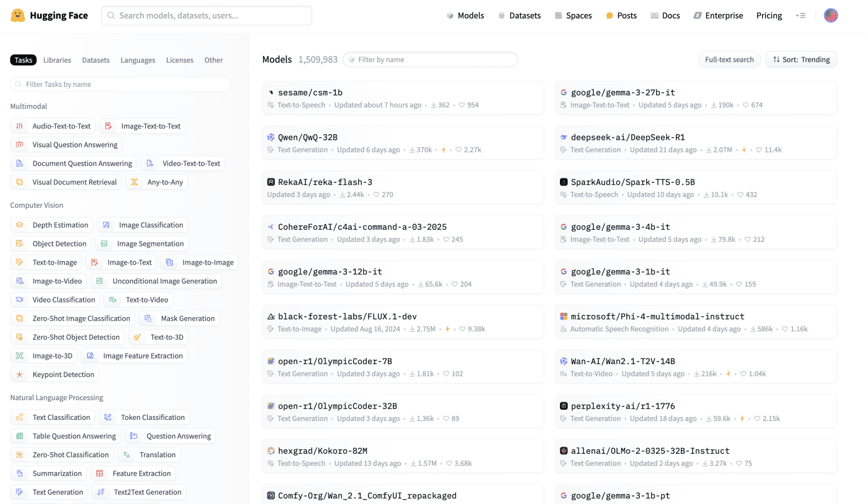Open the sesame/csm-1b model link
This screenshot has width=867, height=504.
click(x=310, y=93)
